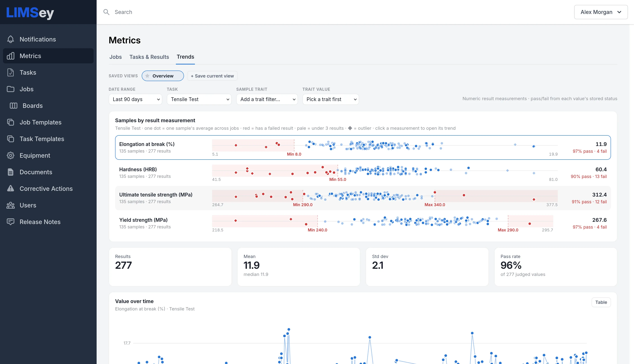Open the Date Range dropdown

coord(135,99)
